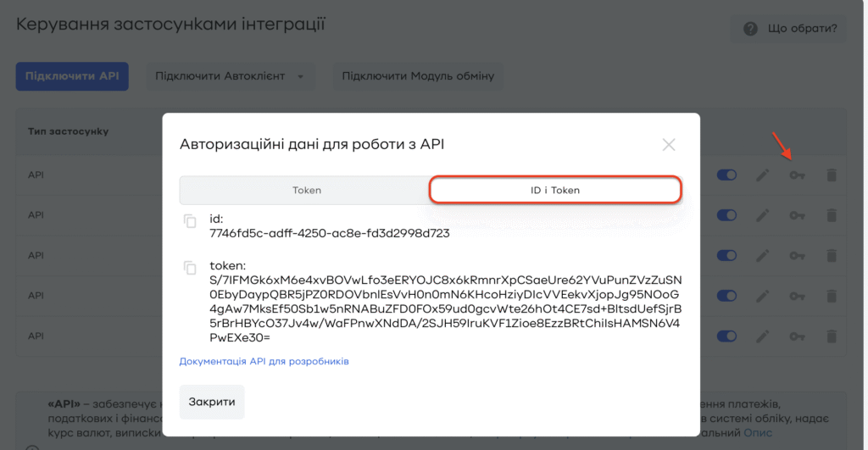Click the Підключити API button
The width and height of the screenshot is (868, 450).
[x=72, y=76]
